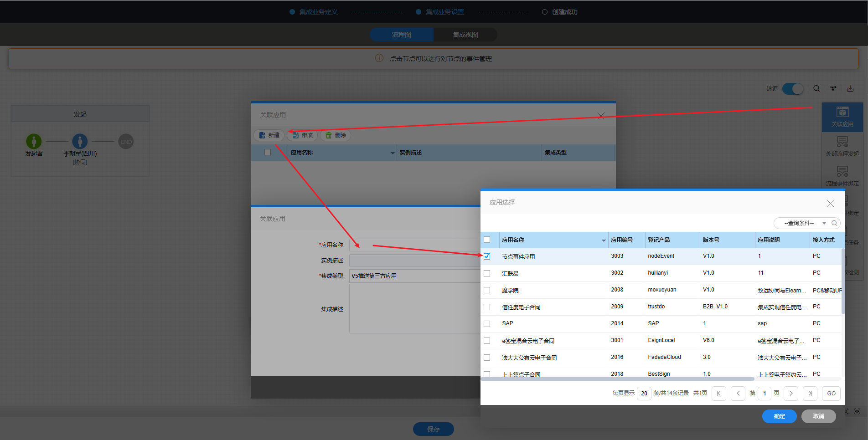This screenshot has height=440, width=868.
Task: Click the download icon in the canvas toolbar
Action: click(x=850, y=88)
